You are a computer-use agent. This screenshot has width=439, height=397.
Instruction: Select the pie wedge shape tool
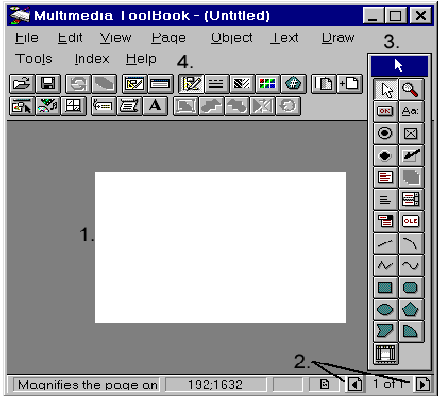pyautogui.click(x=411, y=331)
